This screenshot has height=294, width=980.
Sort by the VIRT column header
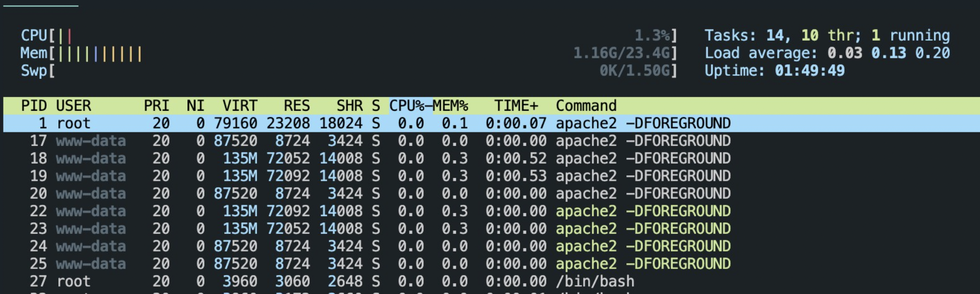click(x=240, y=106)
